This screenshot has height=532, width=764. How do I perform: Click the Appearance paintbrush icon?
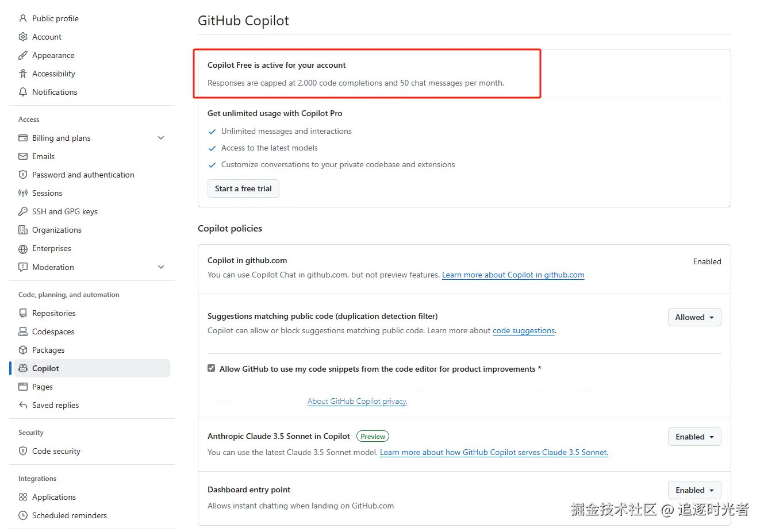(x=23, y=55)
